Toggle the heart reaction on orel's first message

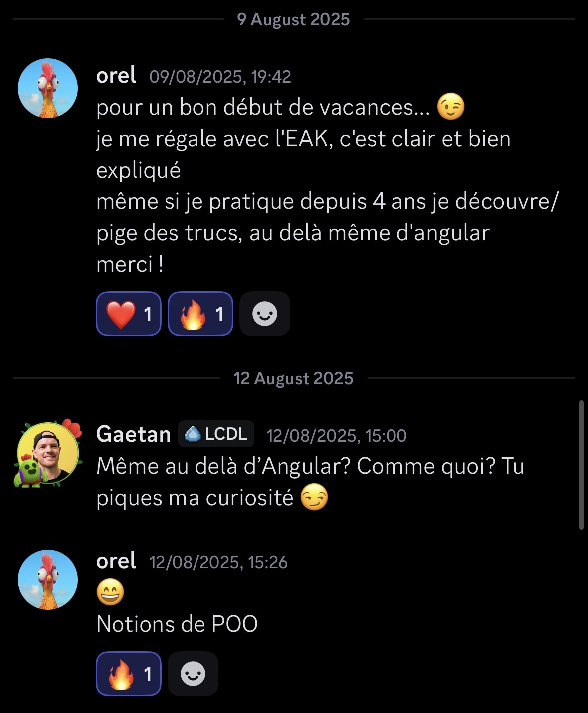(128, 314)
